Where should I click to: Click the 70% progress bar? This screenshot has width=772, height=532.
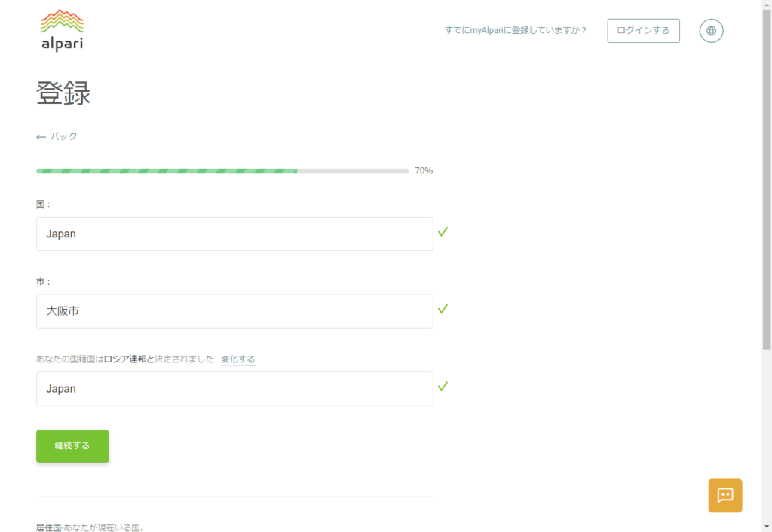222,171
